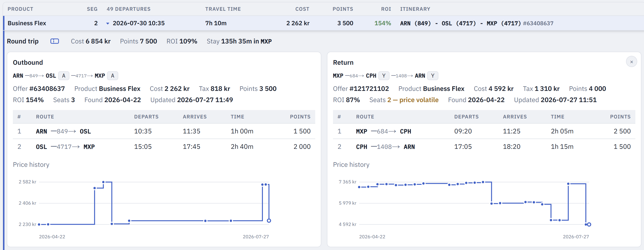The image size is (644, 250).
Task: Click the price volatile seats warning
Action: [x=413, y=100]
